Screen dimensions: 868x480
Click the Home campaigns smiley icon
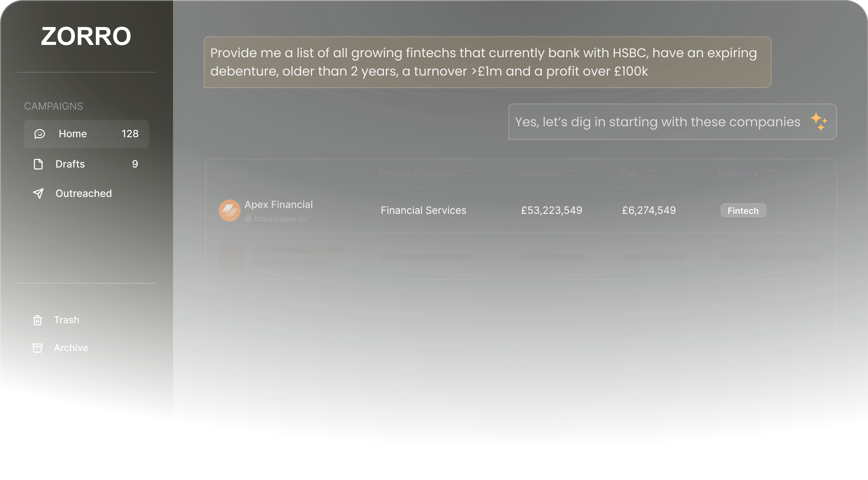(x=40, y=134)
